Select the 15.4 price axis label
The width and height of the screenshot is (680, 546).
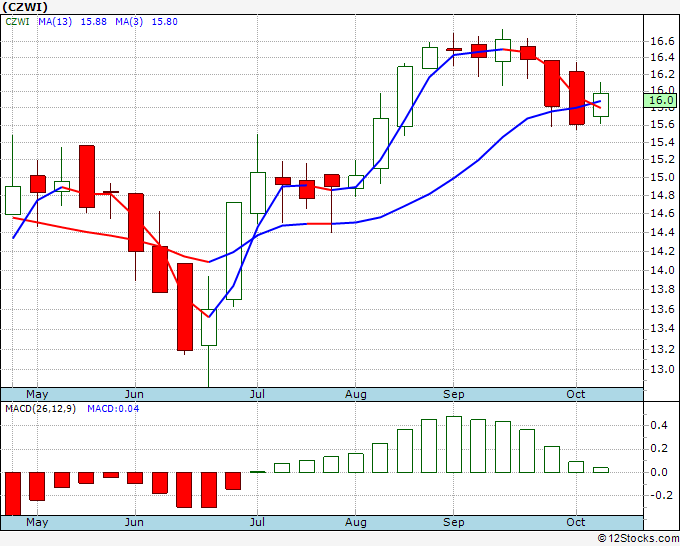(662, 143)
